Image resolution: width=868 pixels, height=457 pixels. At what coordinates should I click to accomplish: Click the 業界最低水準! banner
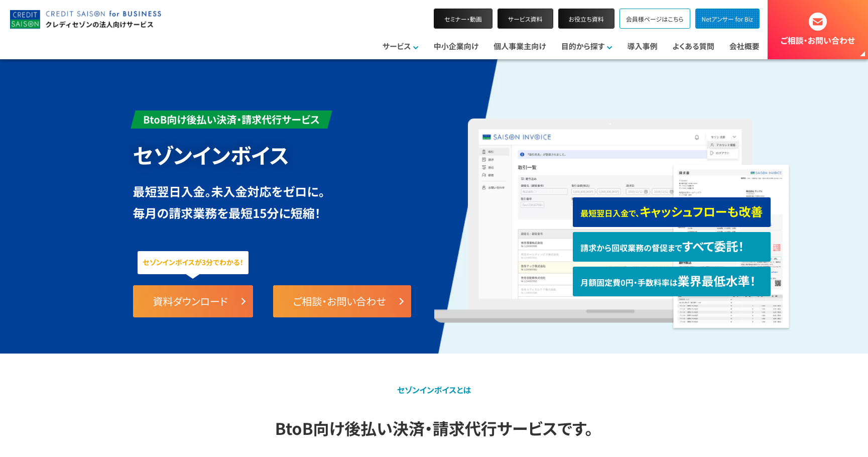click(671, 281)
